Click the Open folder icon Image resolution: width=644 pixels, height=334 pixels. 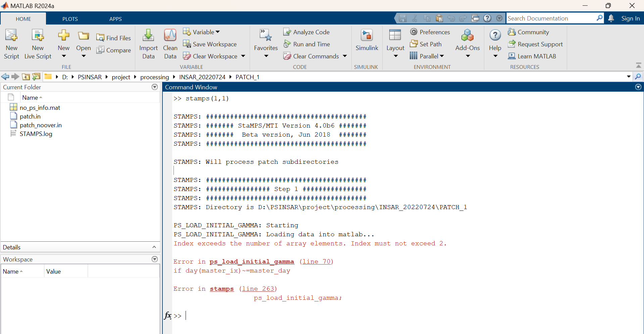[x=83, y=36]
